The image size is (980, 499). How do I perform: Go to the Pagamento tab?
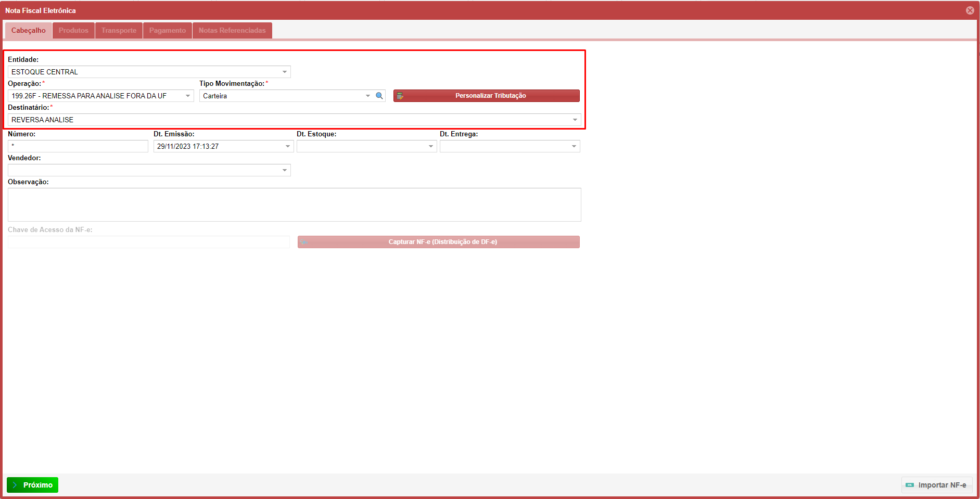coord(167,30)
